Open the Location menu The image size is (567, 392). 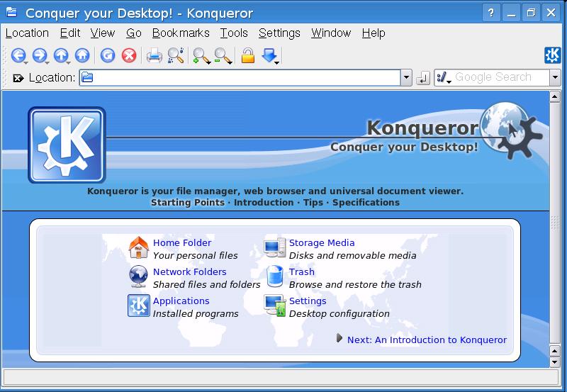27,33
